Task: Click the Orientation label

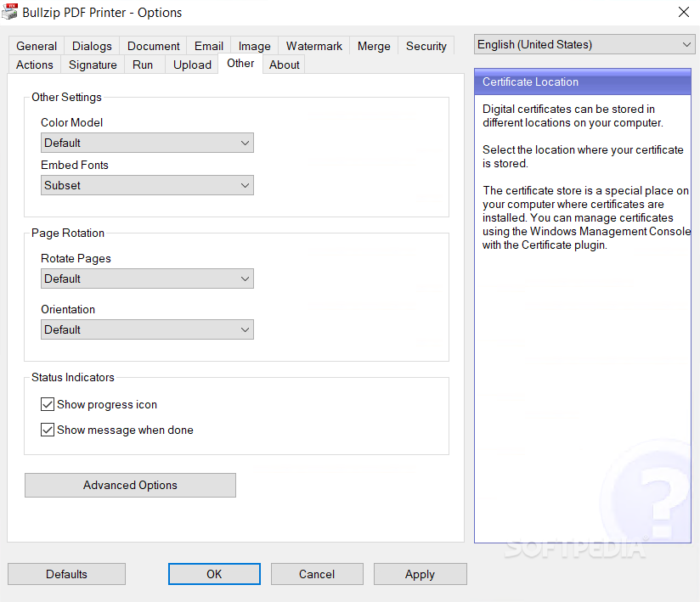Action: (68, 309)
